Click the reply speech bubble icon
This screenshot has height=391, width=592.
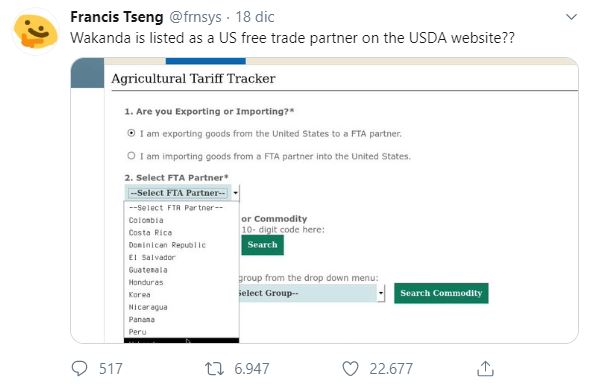pos(79,368)
